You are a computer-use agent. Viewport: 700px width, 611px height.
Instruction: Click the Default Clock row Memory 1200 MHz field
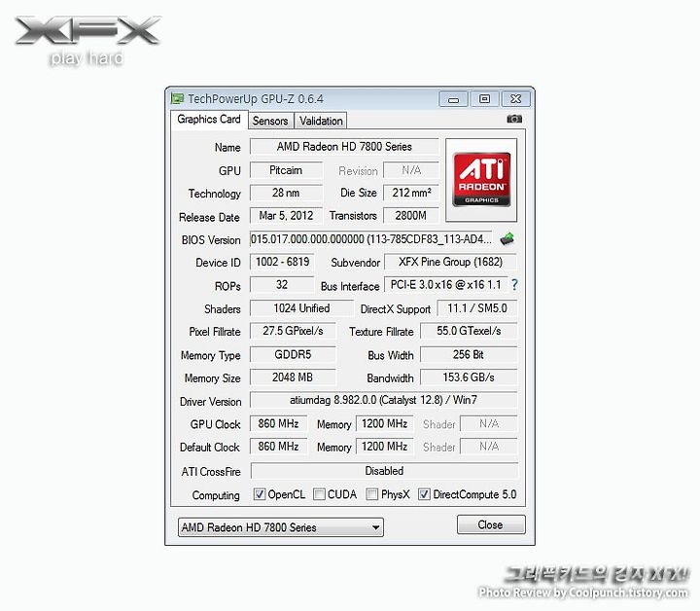[x=384, y=447]
